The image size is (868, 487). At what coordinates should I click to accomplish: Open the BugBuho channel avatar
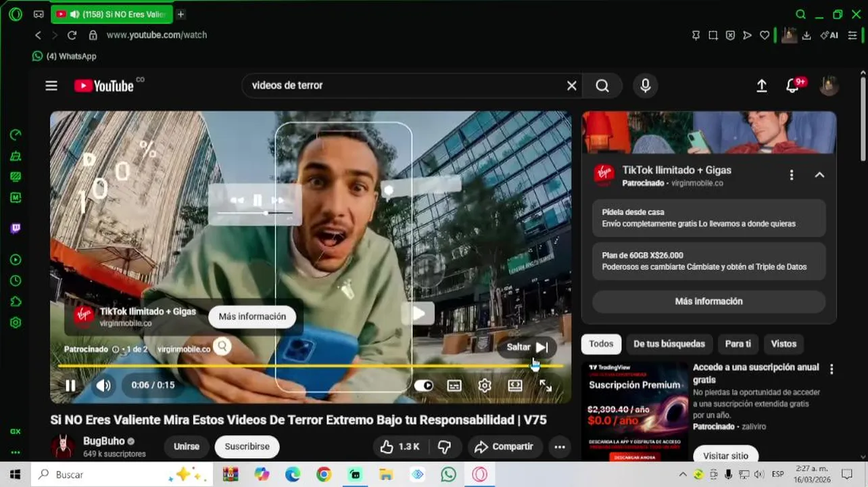(x=64, y=446)
